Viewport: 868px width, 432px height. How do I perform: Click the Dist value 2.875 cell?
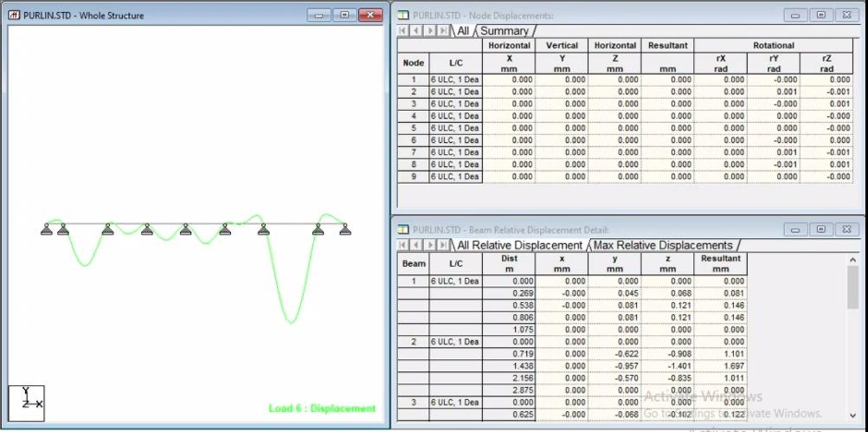click(509, 390)
